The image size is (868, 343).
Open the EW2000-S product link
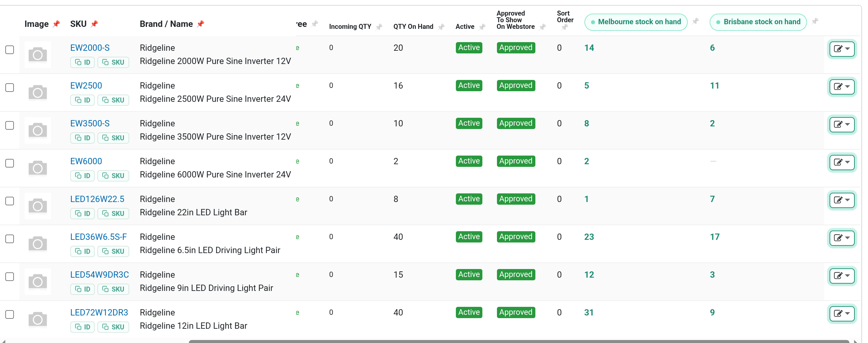click(90, 48)
